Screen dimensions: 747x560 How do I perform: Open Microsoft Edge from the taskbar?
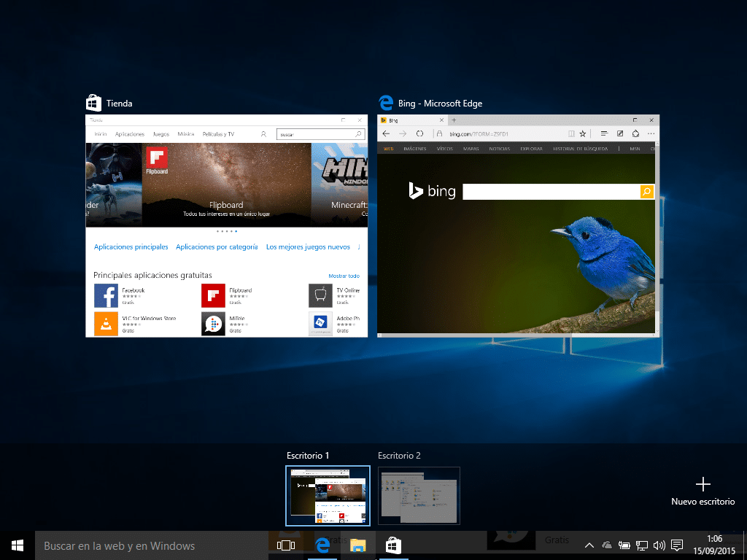pos(322,545)
